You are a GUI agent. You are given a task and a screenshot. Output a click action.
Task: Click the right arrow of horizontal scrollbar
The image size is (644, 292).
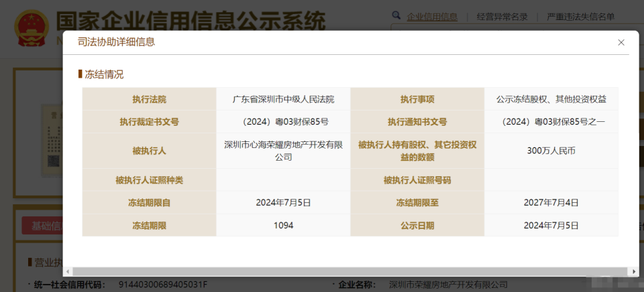(635, 271)
